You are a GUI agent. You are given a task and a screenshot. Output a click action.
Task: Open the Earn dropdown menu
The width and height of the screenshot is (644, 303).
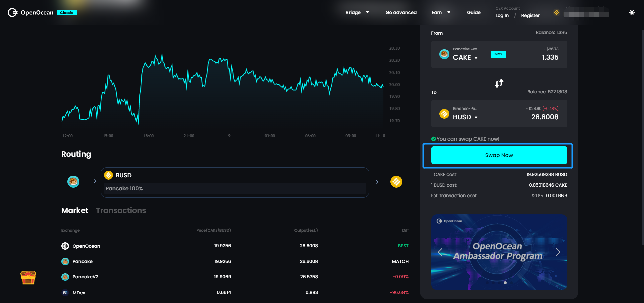coord(441,12)
